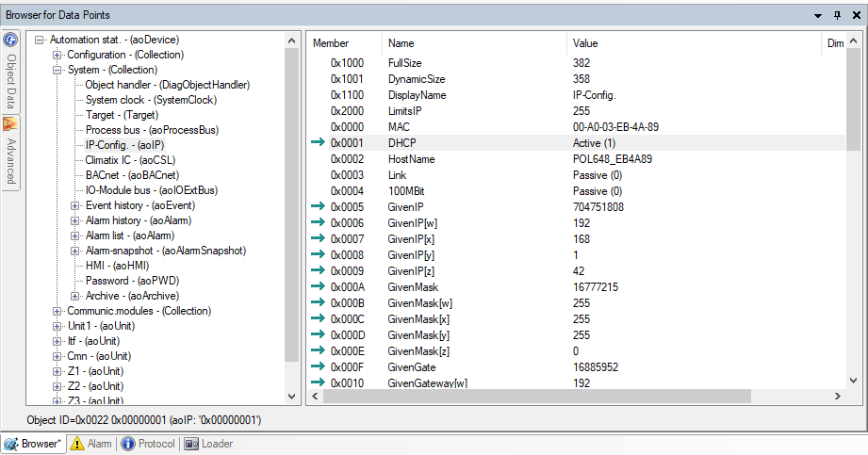Close the Browser for Data Points panel

click(x=857, y=15)
